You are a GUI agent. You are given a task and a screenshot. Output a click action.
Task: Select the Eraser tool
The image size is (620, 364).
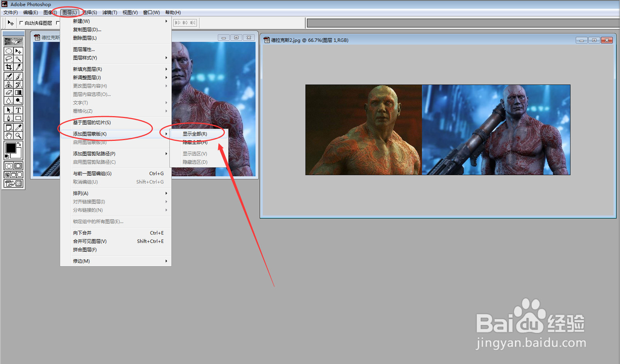pos(9,93)
